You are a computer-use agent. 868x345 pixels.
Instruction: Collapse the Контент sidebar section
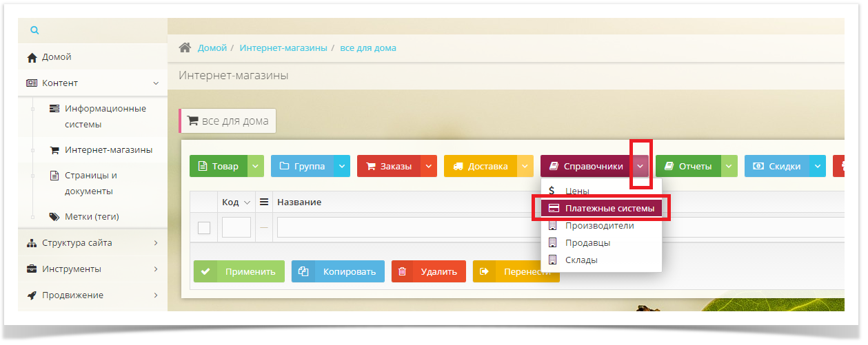point(156,83)
